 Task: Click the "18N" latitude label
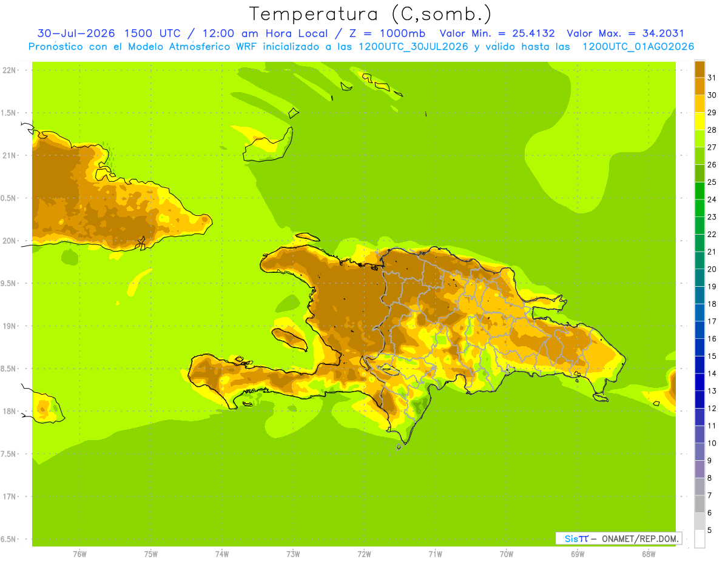point(10,411)
